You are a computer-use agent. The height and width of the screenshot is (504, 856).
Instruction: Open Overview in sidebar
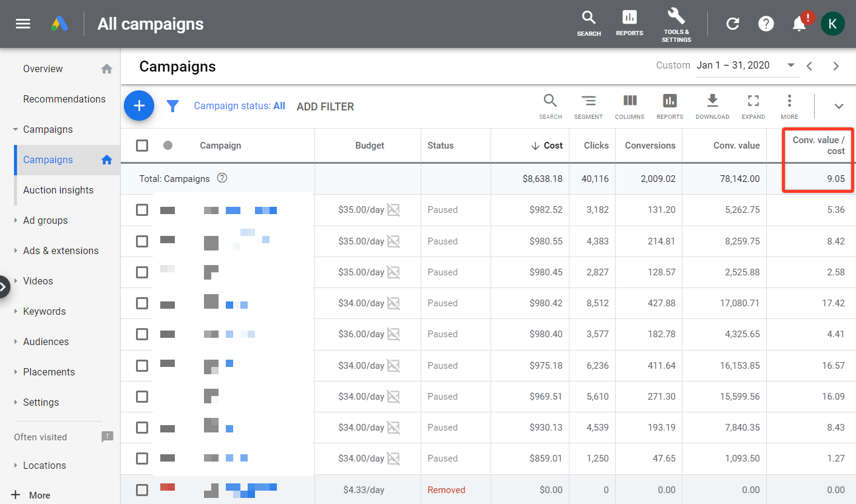[x=42, y=69]
